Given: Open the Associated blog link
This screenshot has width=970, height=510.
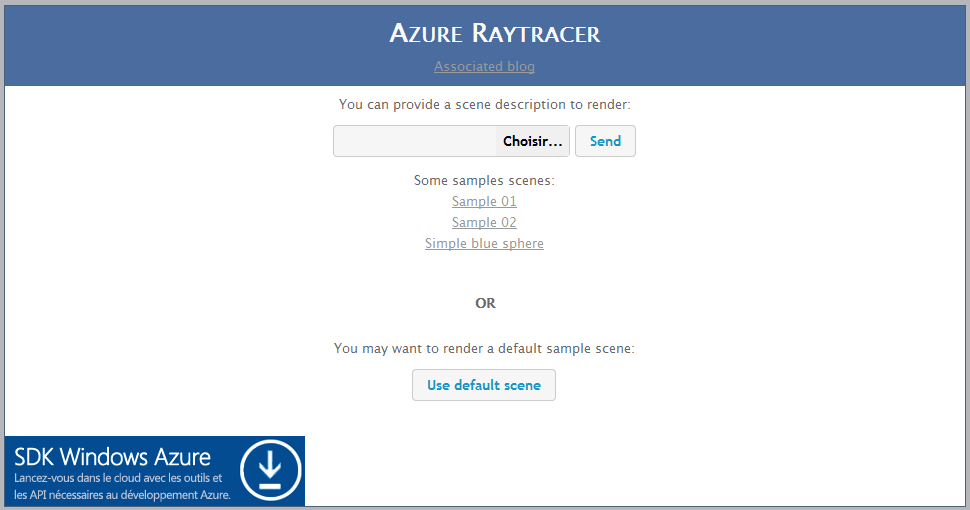Looking at the screenshot, I should 484,67.
